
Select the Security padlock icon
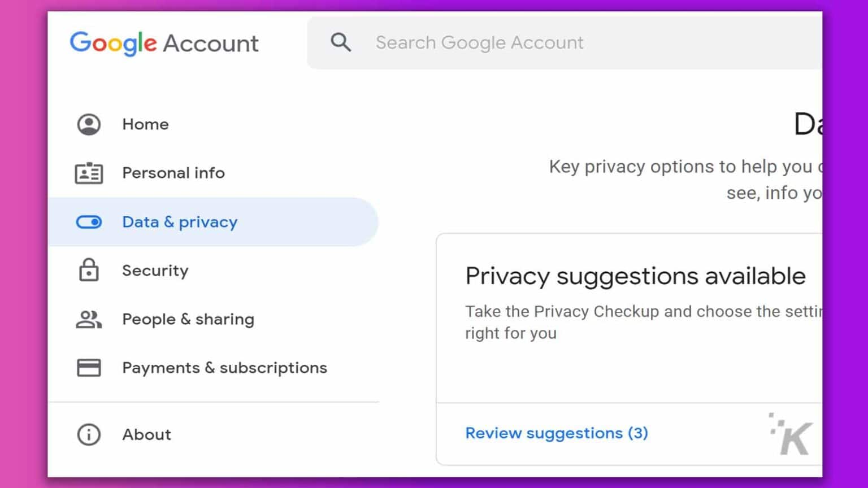88,271
